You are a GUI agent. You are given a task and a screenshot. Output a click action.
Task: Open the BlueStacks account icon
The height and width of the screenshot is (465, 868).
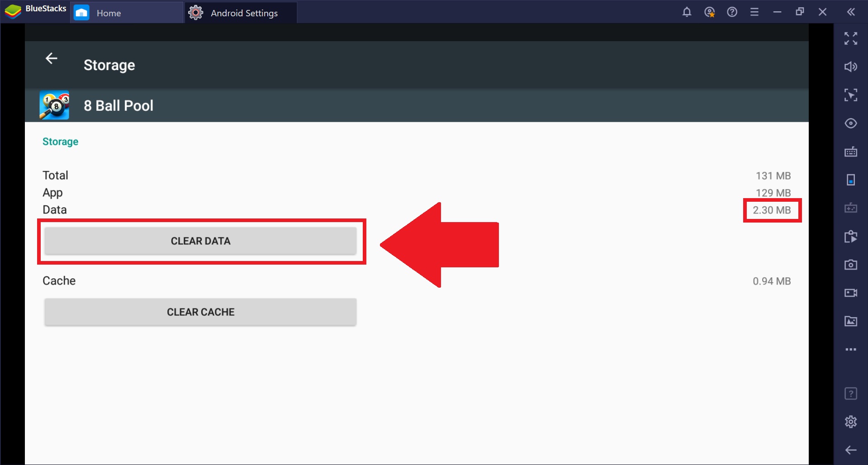coord(709,12)
